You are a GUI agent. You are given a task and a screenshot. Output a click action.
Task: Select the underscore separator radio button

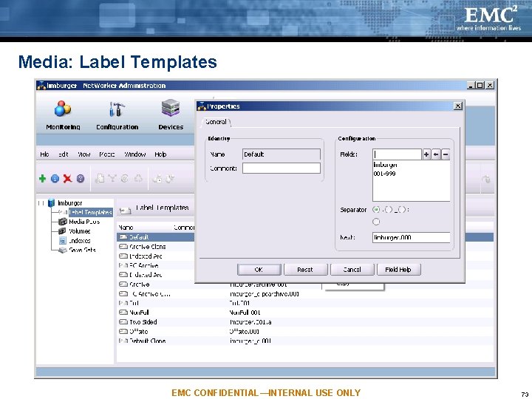coord(389,210)
